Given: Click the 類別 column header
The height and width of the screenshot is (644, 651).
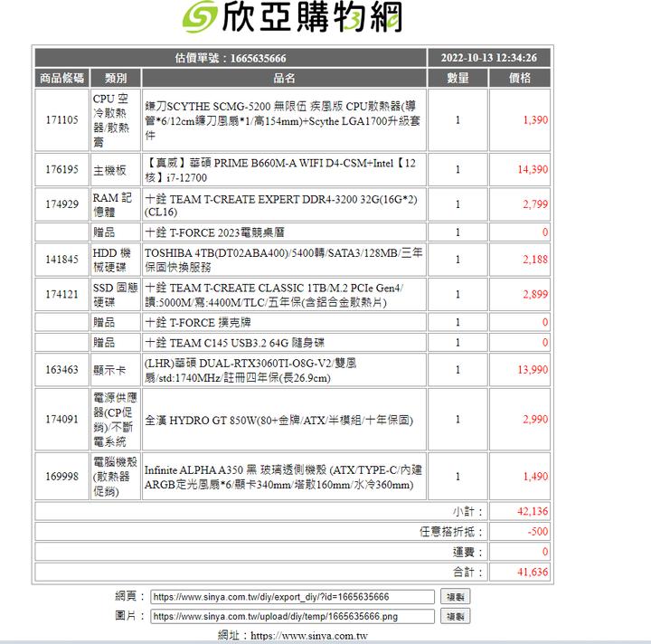Looking at the screenshot, I should tap(116, 78).
